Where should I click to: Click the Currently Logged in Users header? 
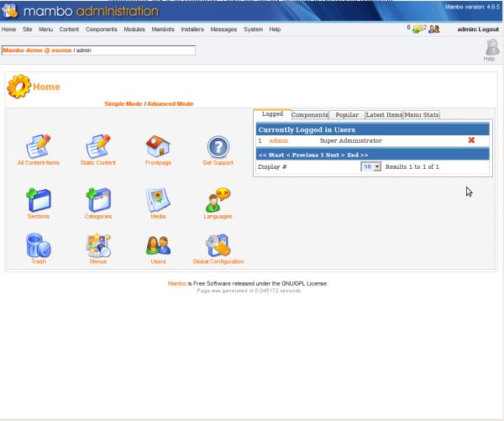point(307,129)
